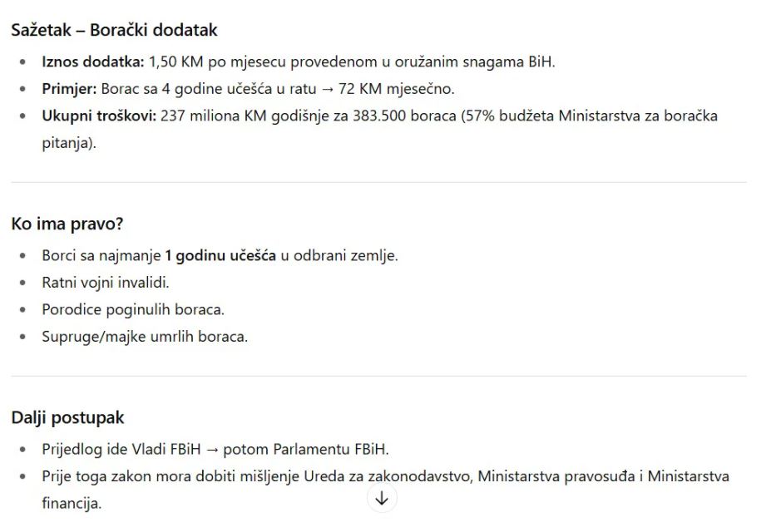Image resolution: width=771 pixels, height=532 pixels.
Task: Click the 'Porodice poginulih boraca.' bullet item
Action: click(133, 309)
